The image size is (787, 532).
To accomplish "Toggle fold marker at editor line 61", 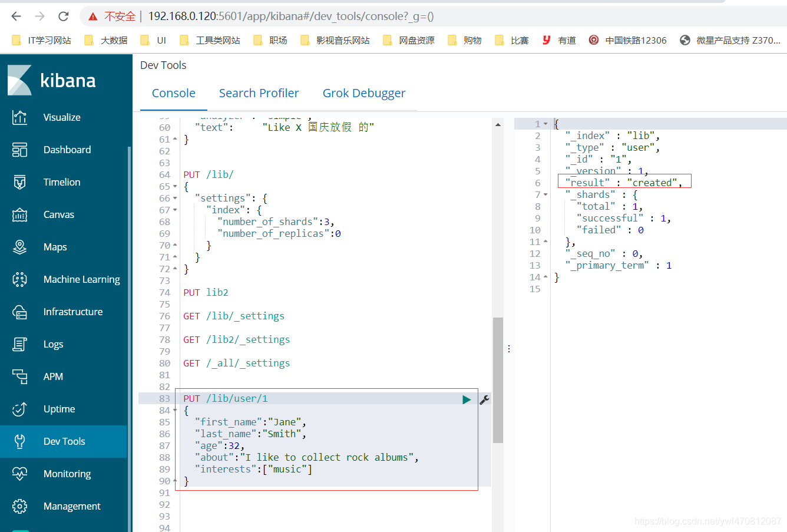I will coord(175,140).
